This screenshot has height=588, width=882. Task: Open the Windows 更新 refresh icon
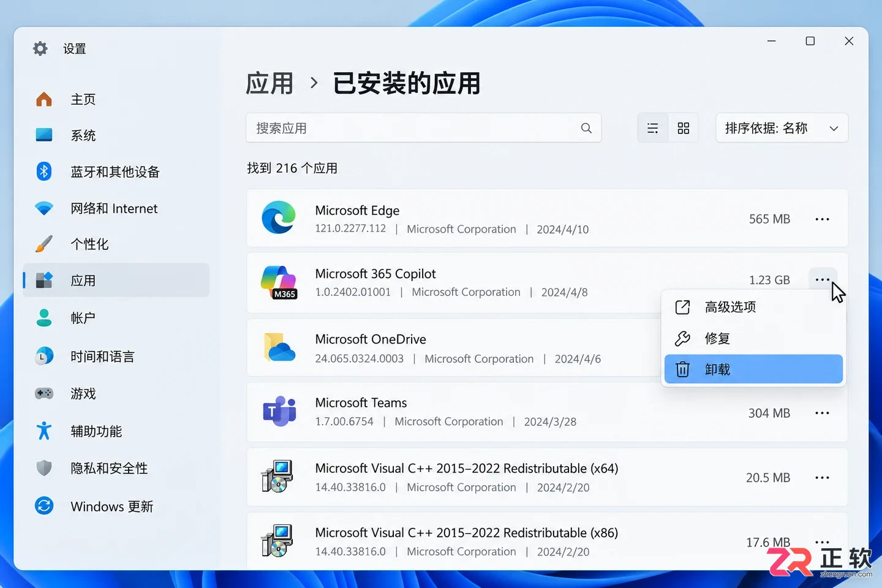(x=44, y=506)
